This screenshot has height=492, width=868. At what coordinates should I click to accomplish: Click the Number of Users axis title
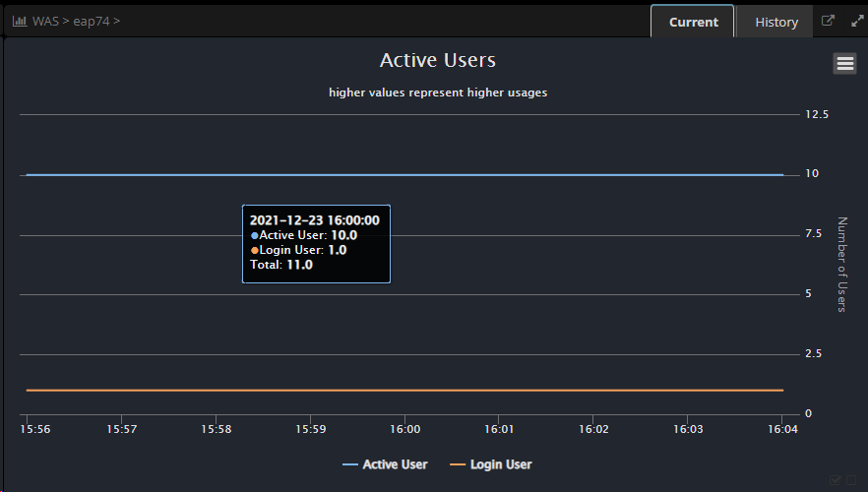click(841, 265)
